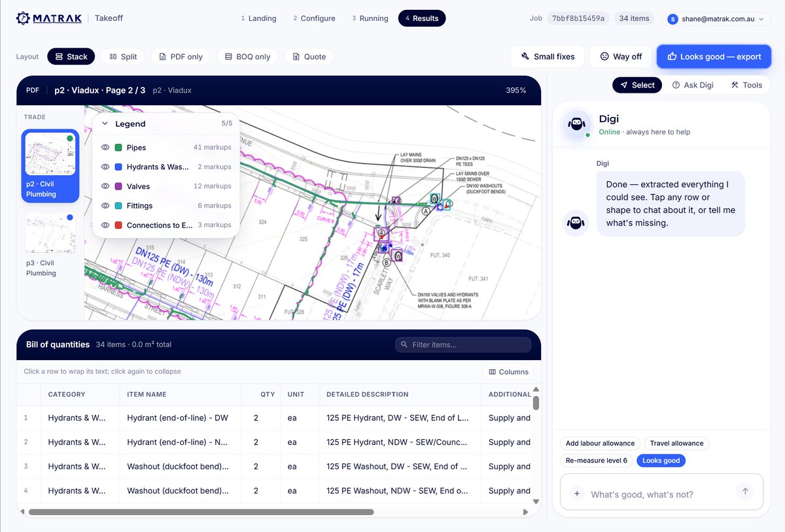Viewport: 785px width, 532px height.
Task: Switch to PDF only layout
Action: coord(181,57)
